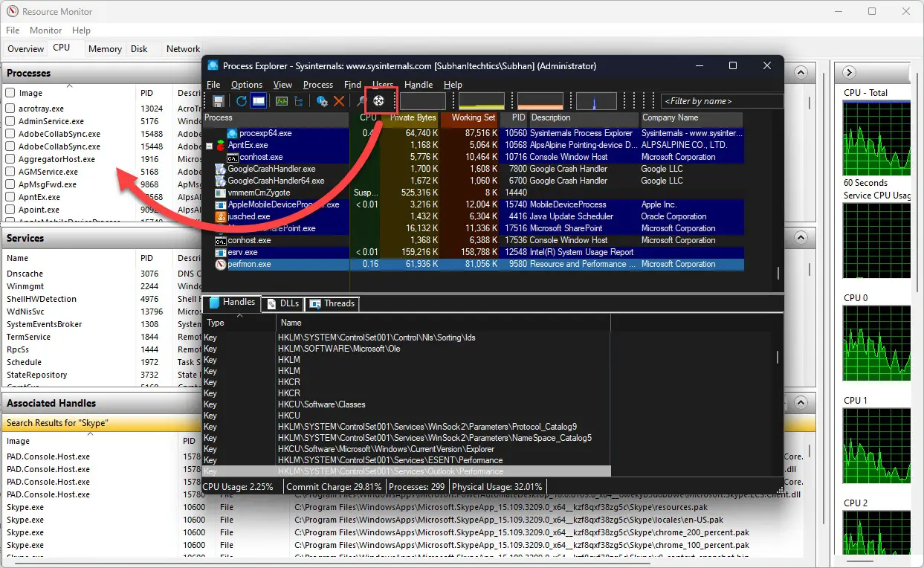Check the acrotray.exe process checkbox

(x=10, y=109)
